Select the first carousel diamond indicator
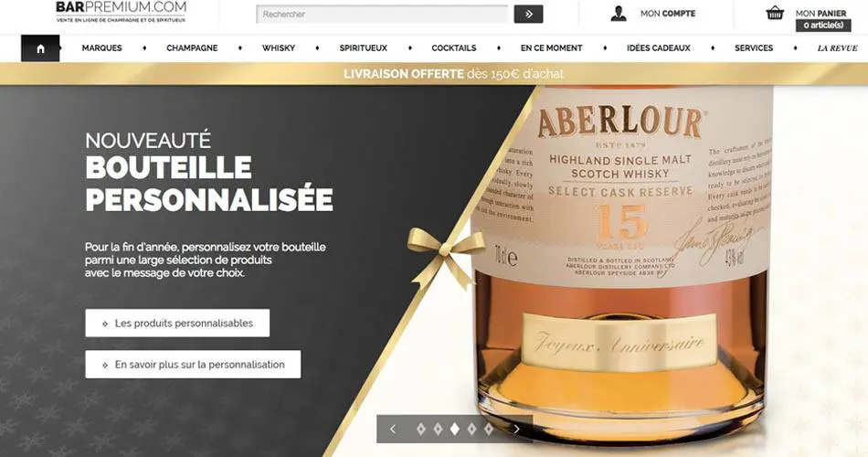This screenshot has width=868, height=457. click(421, 429)
